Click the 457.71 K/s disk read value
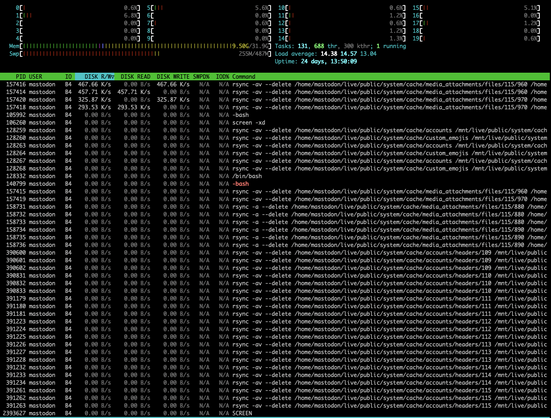The image size is (551, 418). [x=134, y=92]
